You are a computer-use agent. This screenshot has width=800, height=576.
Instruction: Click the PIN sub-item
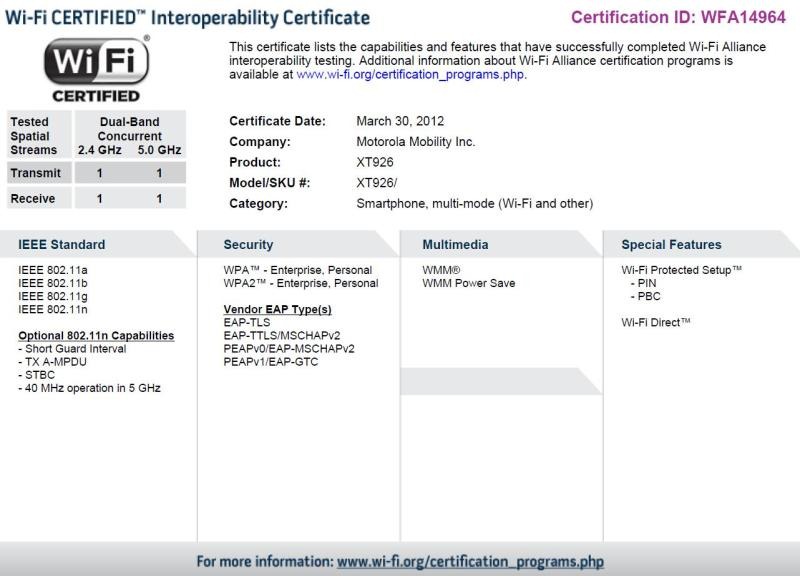click(643, 283)
